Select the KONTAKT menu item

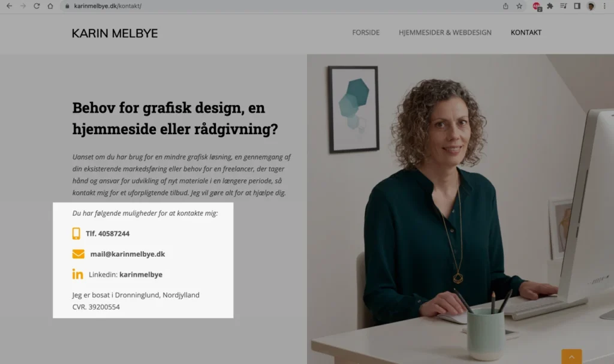526,32
